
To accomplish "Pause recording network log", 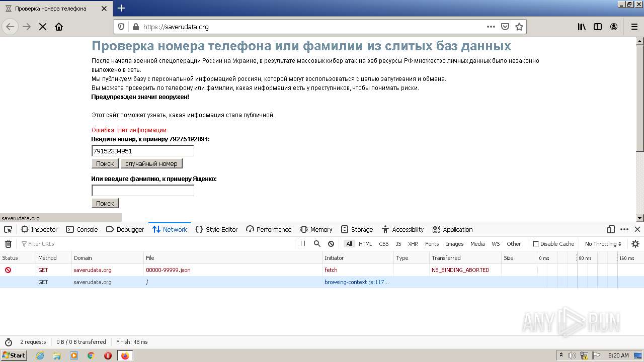I will point(303,244).
